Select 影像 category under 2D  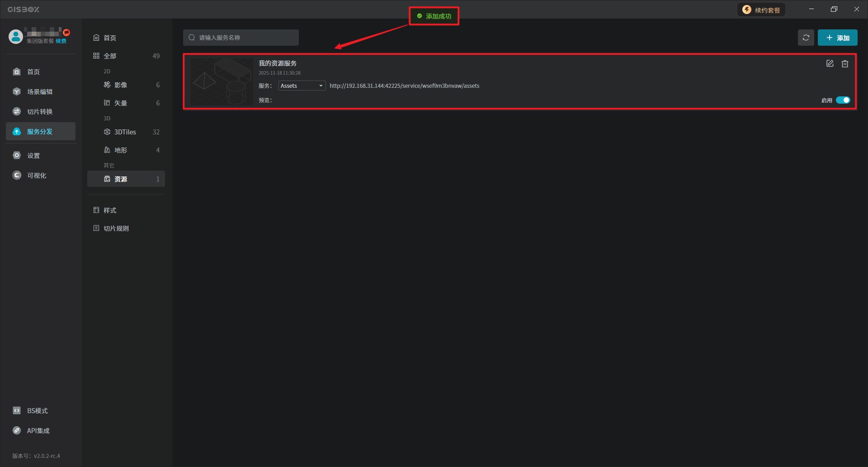121,85
